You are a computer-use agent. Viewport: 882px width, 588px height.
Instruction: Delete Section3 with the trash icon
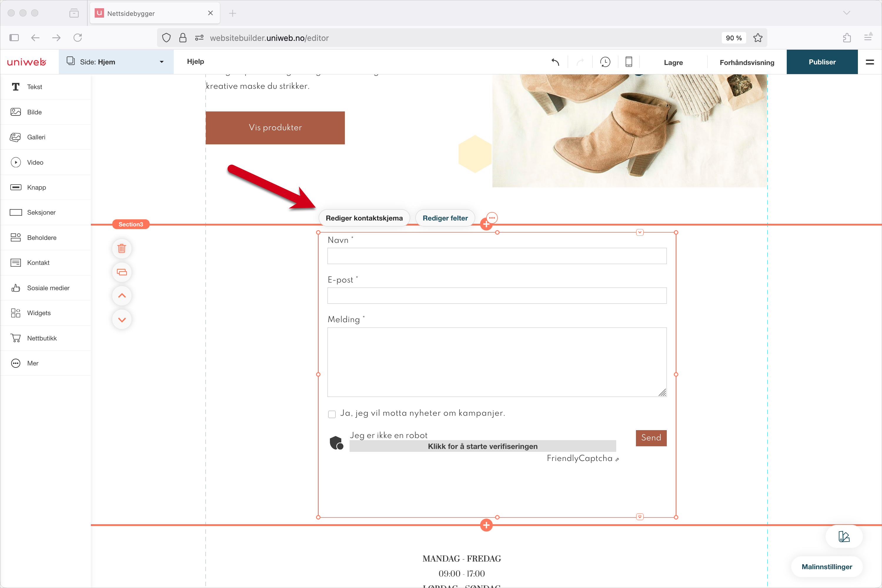[122, 248]
